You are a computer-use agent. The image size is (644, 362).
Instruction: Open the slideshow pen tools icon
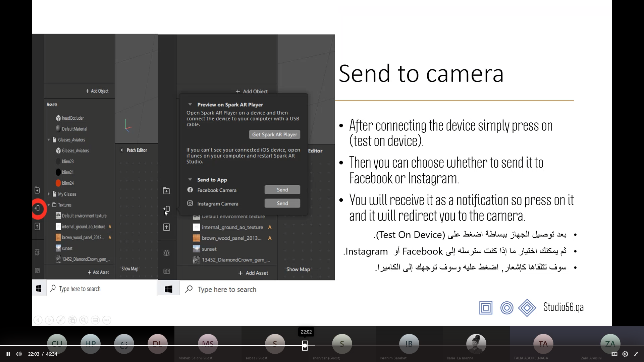click(x=61, y=320)
